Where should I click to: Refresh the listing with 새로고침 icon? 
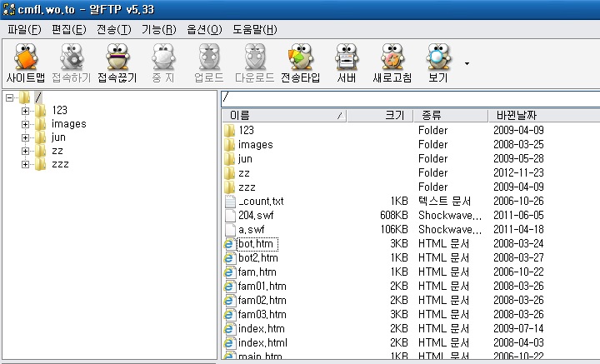click(x=391, y=64)
